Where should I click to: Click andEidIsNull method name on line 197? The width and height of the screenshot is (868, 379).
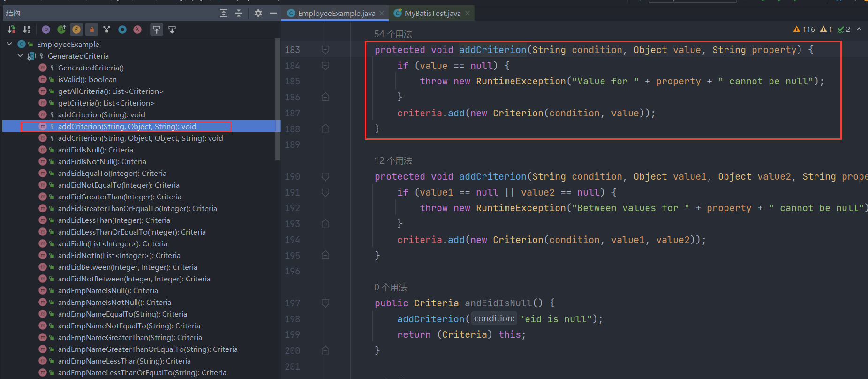(x=498, y=303)
